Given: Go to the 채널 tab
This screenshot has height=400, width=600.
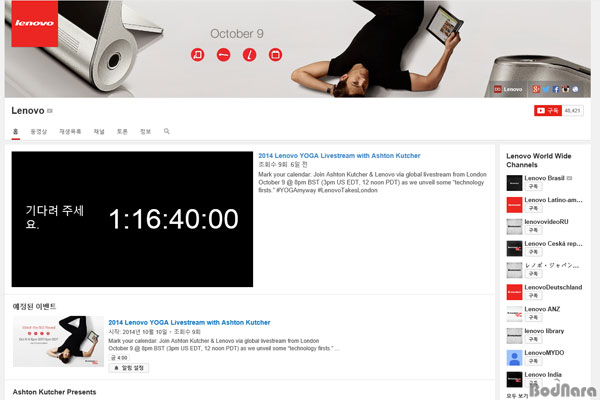Looking at the screenshot, I should (x=99, y=131).
